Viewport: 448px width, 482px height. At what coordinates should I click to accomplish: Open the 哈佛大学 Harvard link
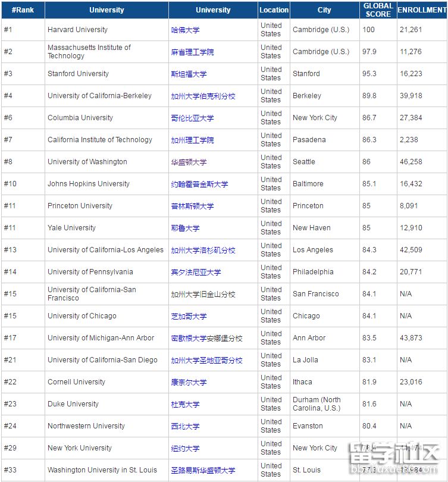[185, 30]
